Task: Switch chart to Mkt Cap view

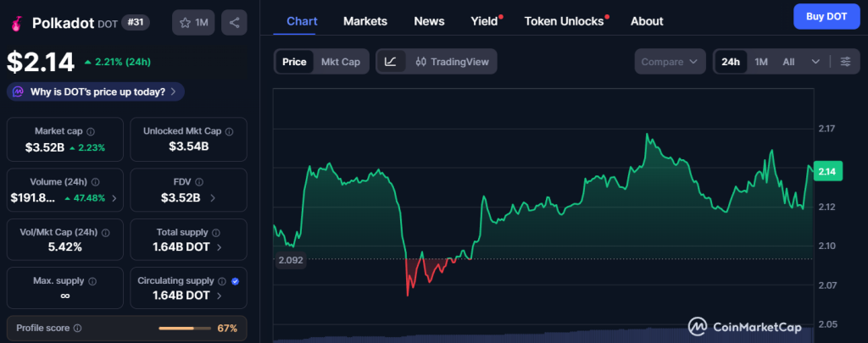Action: point(341,62)
